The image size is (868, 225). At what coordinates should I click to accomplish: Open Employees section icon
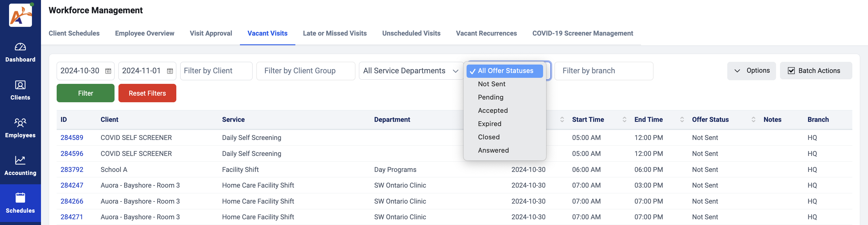tap(20, 122)
